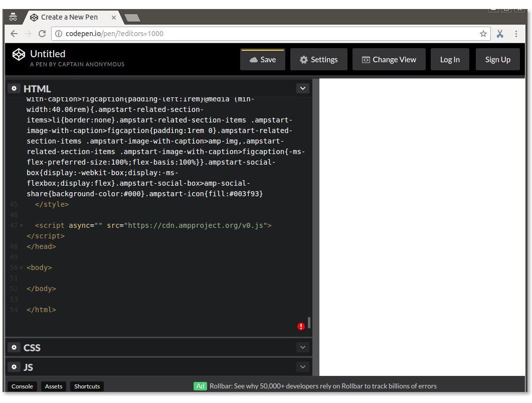The height and width of the screenshot is (403, 532).
Task: Expand the JS panel dropdown chevron
Action: [x=302, y=367]
